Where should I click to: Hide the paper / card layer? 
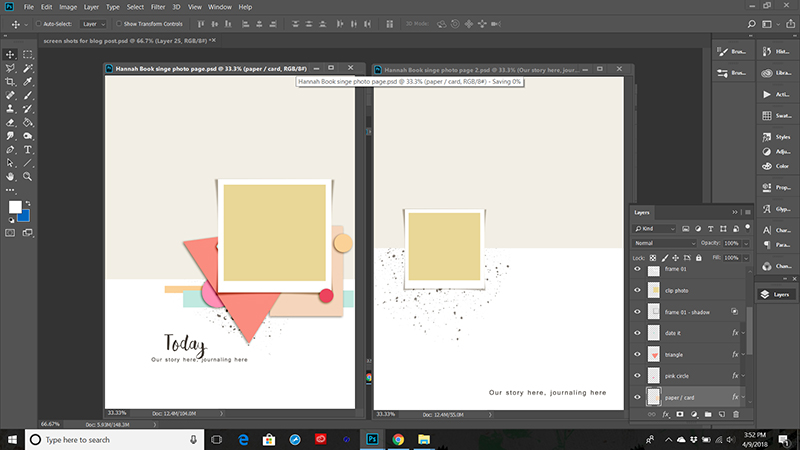click(637, 397)
